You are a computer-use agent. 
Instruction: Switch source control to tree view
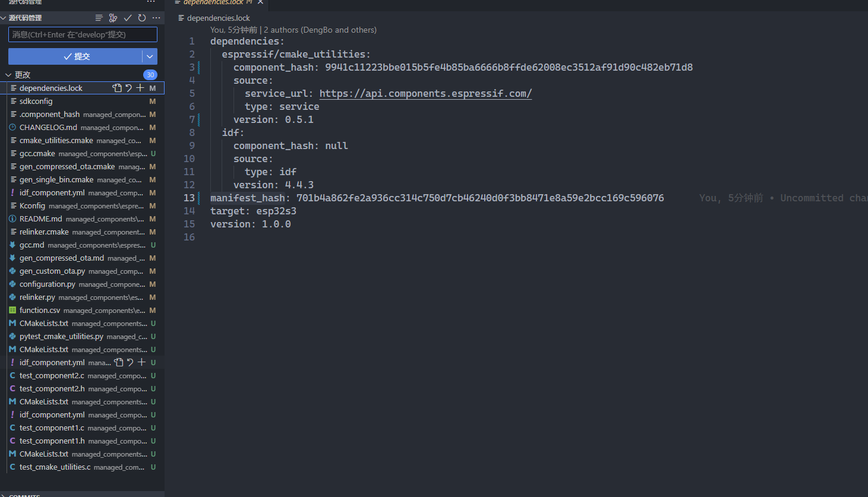[99, 18]
